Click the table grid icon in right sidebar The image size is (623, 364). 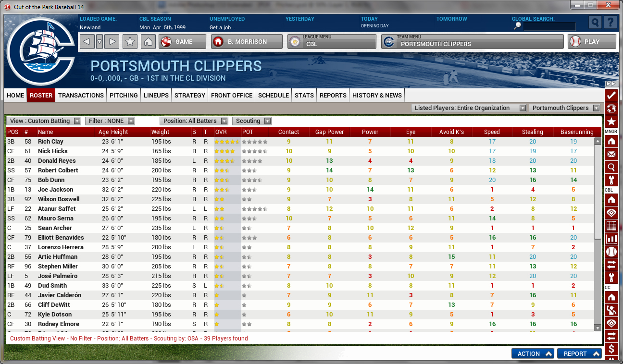(611, 226)
